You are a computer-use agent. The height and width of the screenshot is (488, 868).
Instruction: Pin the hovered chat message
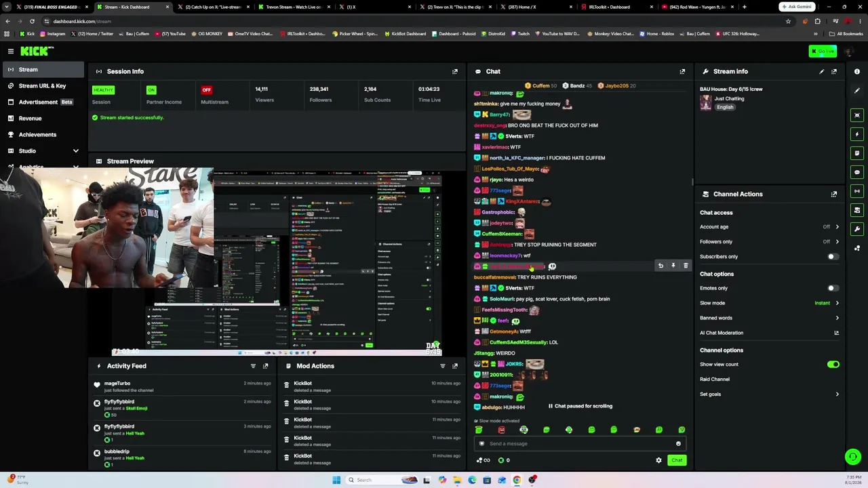[x=673, y=266]
